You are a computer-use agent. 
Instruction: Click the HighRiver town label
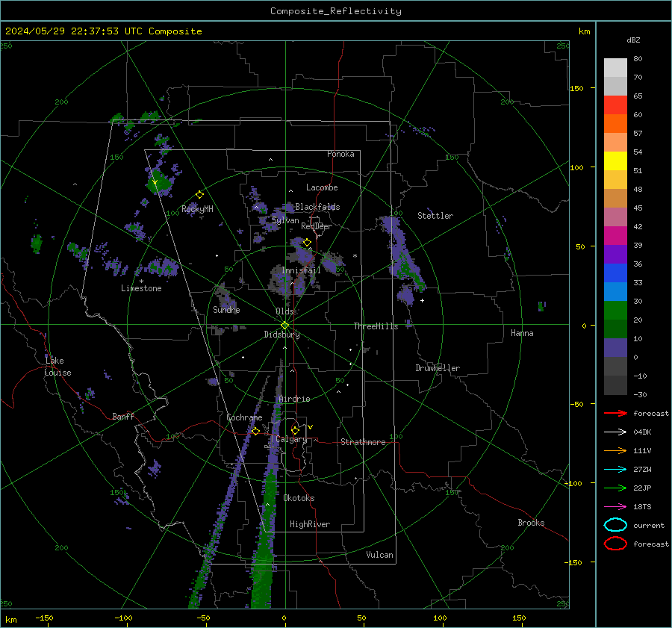coord(309,524)
